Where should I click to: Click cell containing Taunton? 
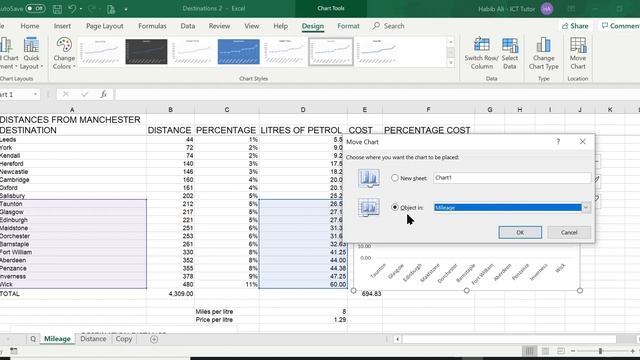pyautogui.click(x=73, y=204)
